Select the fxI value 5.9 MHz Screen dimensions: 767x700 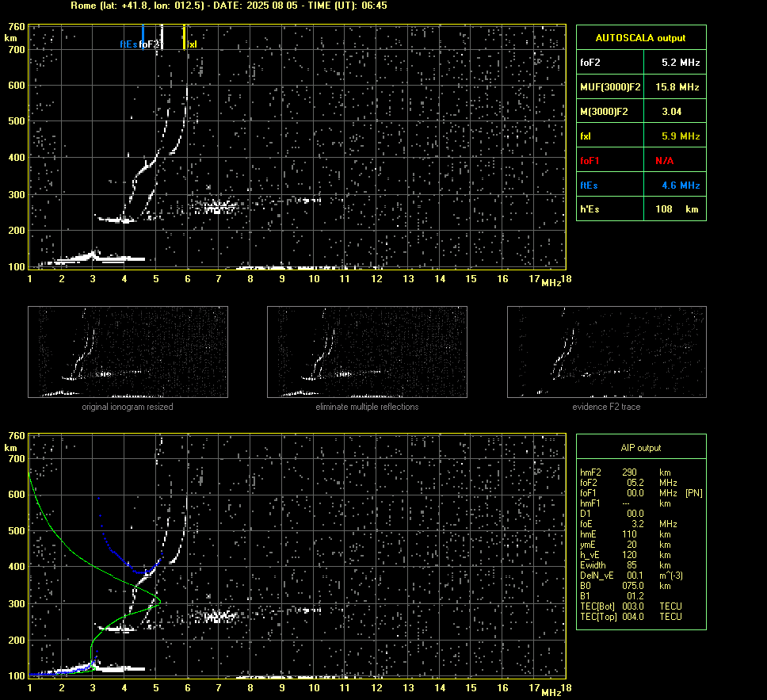click(681, 136)
